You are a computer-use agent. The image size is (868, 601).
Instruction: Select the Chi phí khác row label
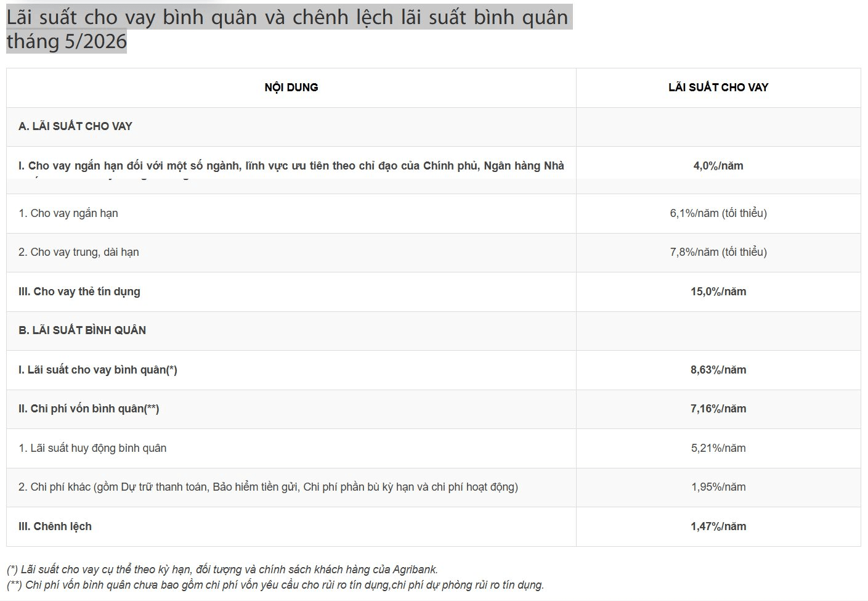click(x=268, y=487)
